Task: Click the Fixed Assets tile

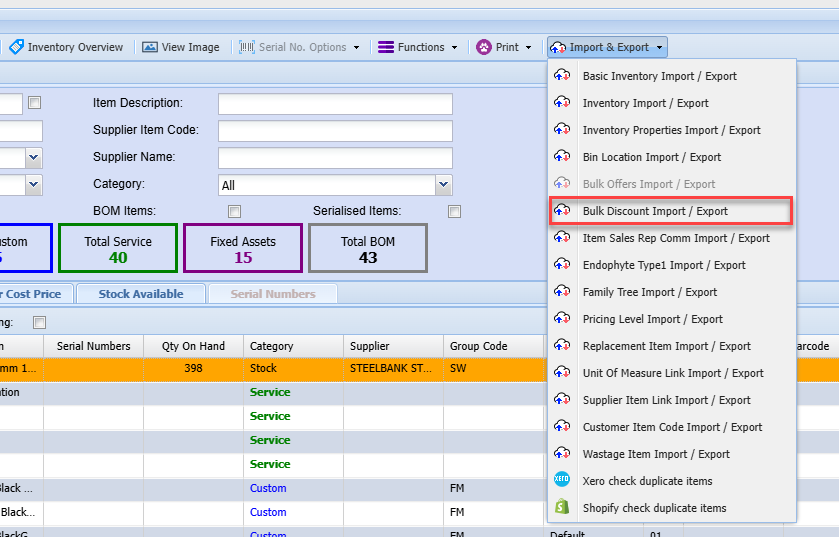Action: [x=243, y=248]
